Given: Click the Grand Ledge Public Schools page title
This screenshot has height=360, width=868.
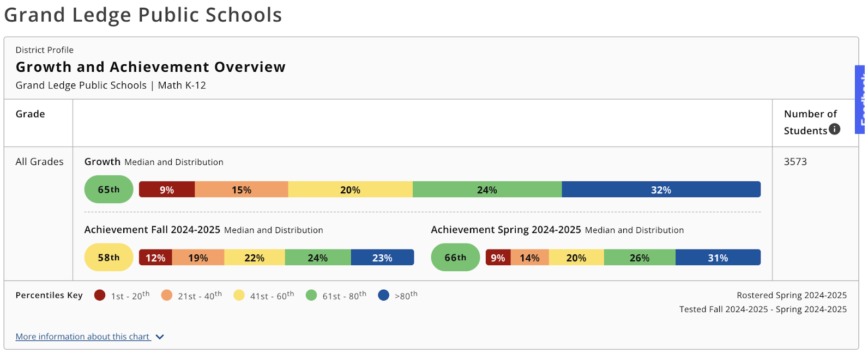Looking at the screenshot, I should coord(143,15).
